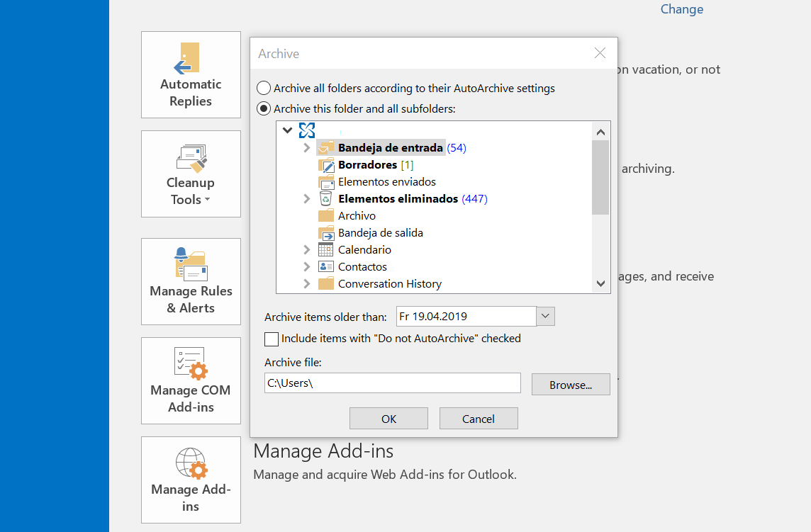Image resolution: width=811 pixels, height=532 pixels.
Task: Open Manage Rules & Alerts
Action: click(x=191, y=281)
